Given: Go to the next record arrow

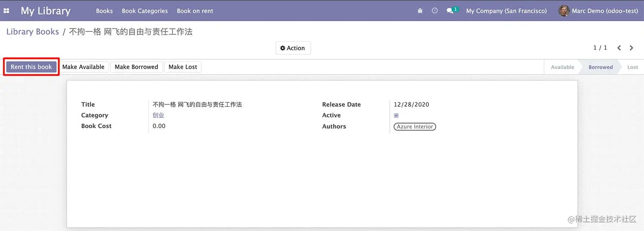Looking at the screenshot, I should (632, 48).
